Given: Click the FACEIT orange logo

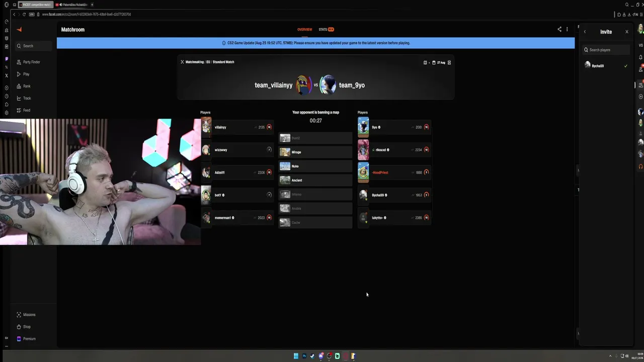Looking at the screenshot, I should (19, 30).
